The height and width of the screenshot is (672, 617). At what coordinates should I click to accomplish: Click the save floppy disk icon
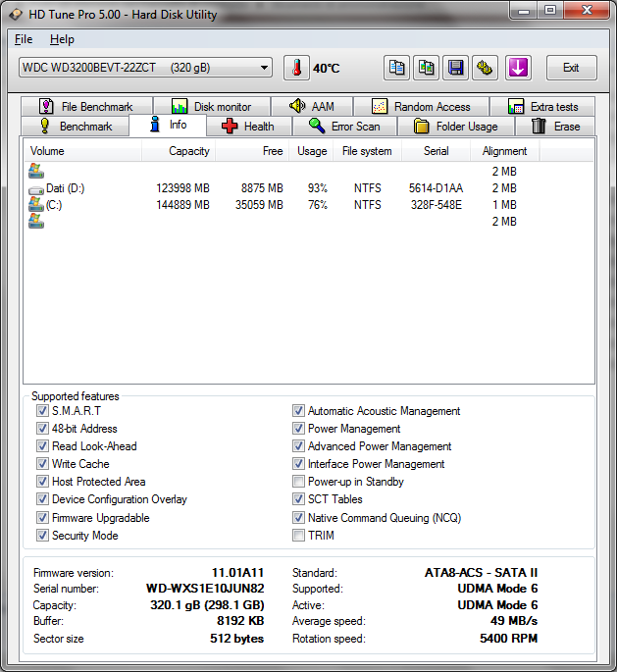(455, 68)
